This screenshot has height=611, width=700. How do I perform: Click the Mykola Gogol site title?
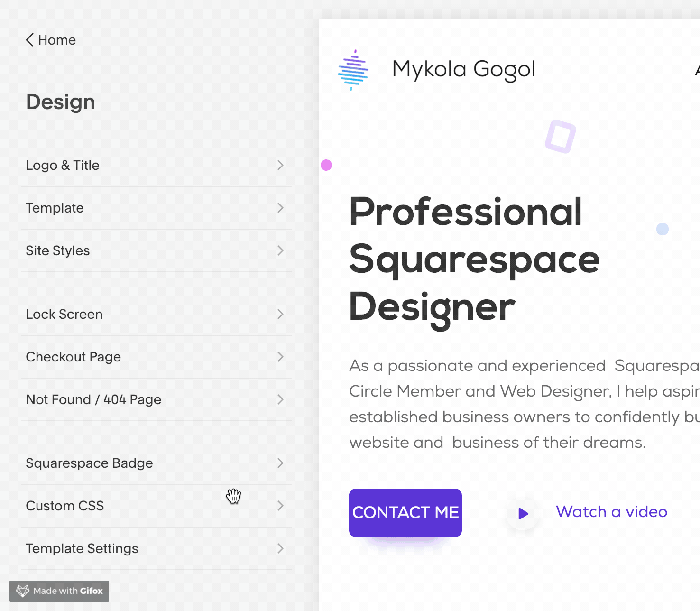click(464, 70)
